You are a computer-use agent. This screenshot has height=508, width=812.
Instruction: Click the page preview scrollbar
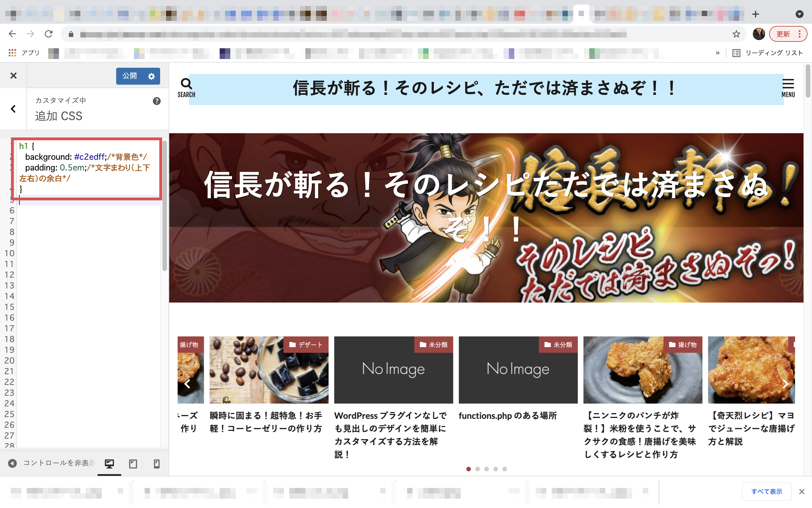[808, 81]
